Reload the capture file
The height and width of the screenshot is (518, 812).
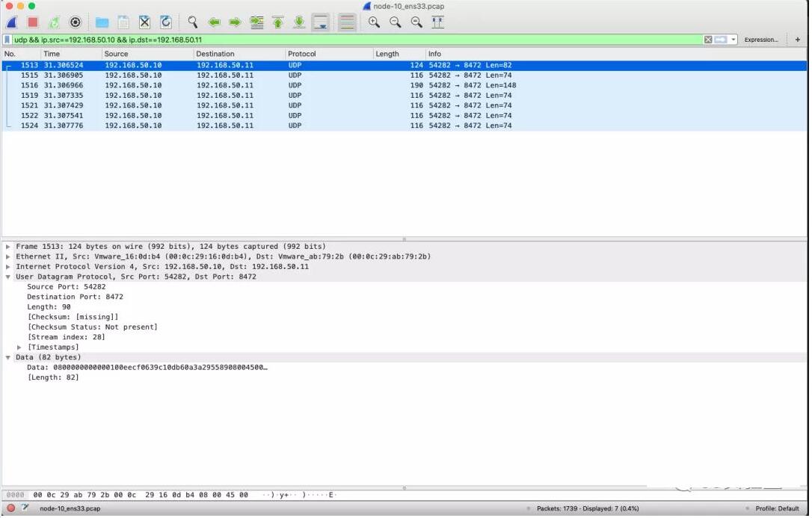click(x=166, y=22)
